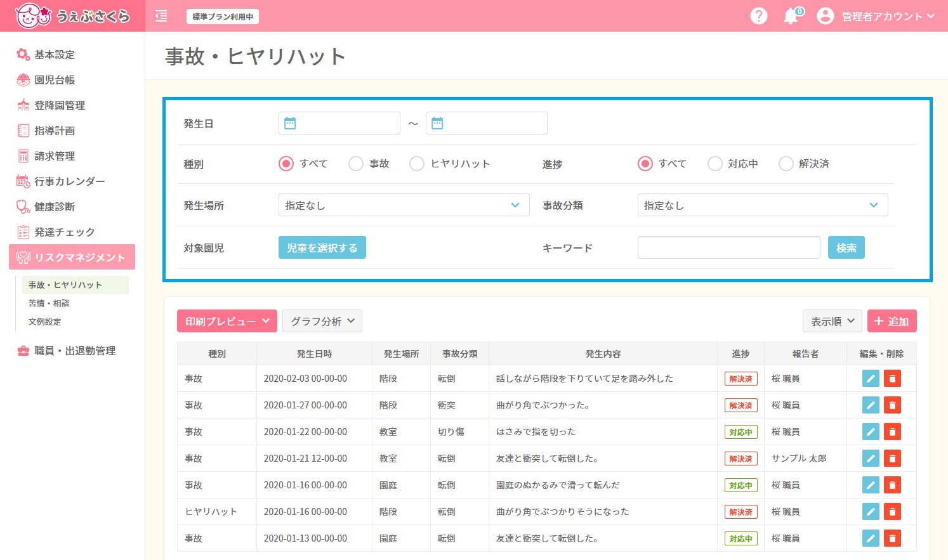The width and height of the screenshot is (948, 560).
Task: Open リスクマネジメント menu section
Action: click(72, 257)
